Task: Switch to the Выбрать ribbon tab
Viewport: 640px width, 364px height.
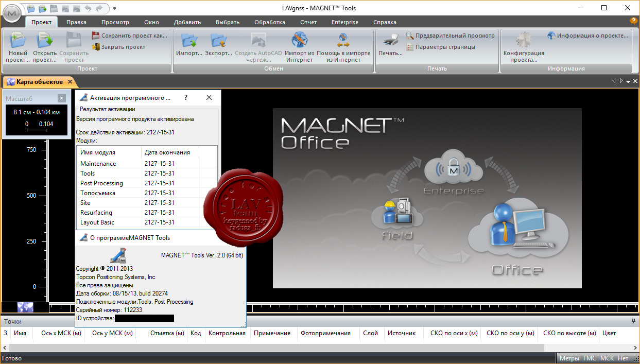Action: click(228, 22)
